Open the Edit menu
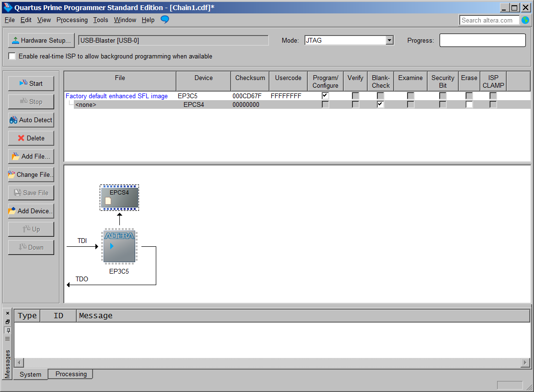The image size is (534, 392). pyautogui.click(x=26, y=20)
